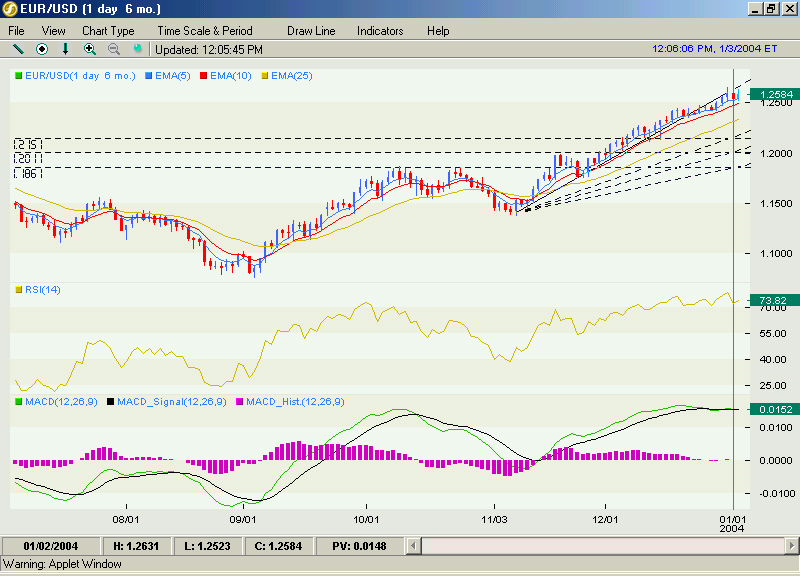
Task: Click the 55.00 RSI axis label
Action: tap(773, 334)
